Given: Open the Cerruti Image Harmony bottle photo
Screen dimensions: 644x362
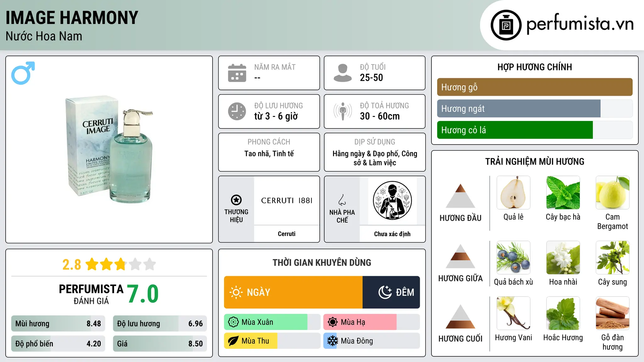Looking at the screenshot, I should click(109, 150).
